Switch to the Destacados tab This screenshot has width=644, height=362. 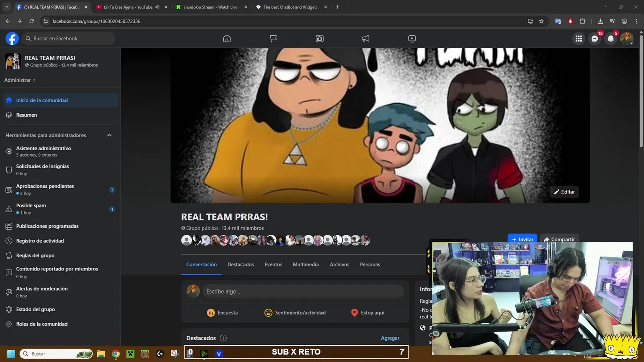pos(240,264)
